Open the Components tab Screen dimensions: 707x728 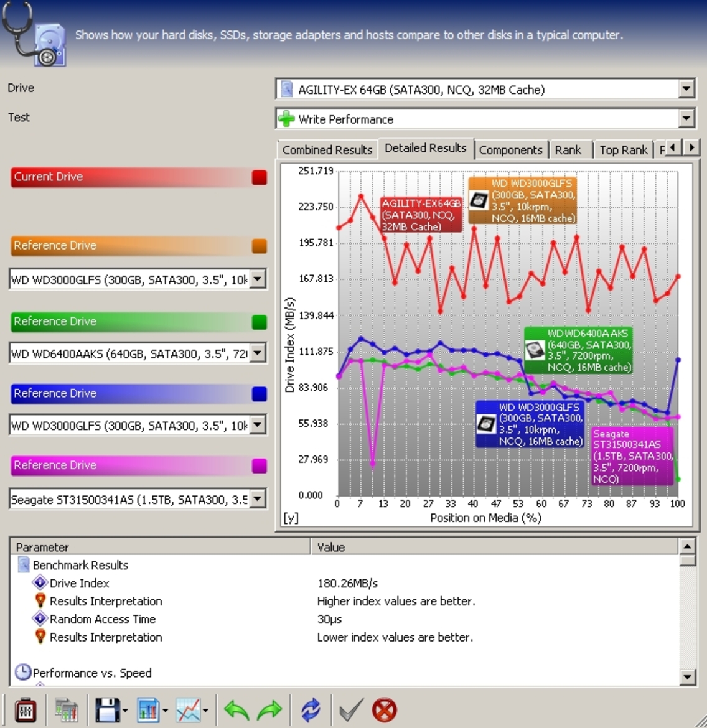coord(510,150)
